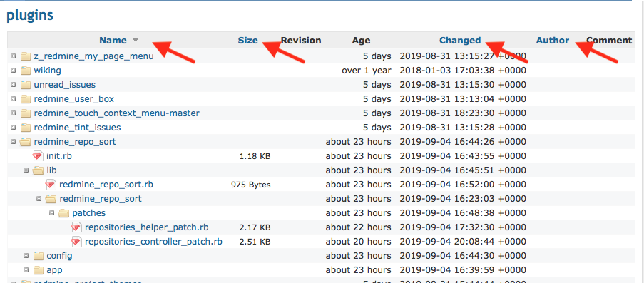Select the 2019-09-04 20:08:44 timestamp
This screenshot has height=283, width=644.
click(x=463, y=242)
